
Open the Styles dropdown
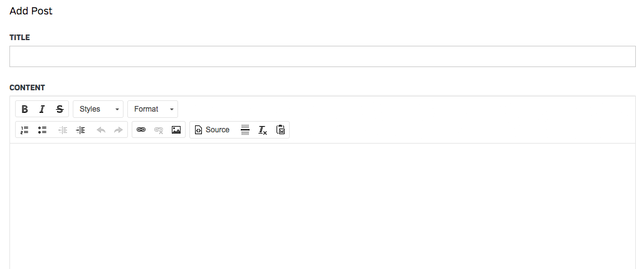coord(98,109)
